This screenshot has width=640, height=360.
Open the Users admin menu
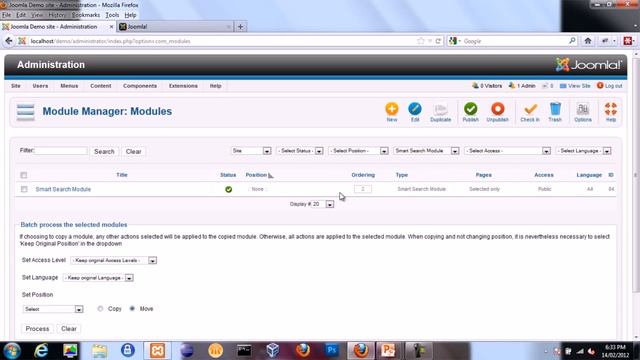(x=40, y=86)
